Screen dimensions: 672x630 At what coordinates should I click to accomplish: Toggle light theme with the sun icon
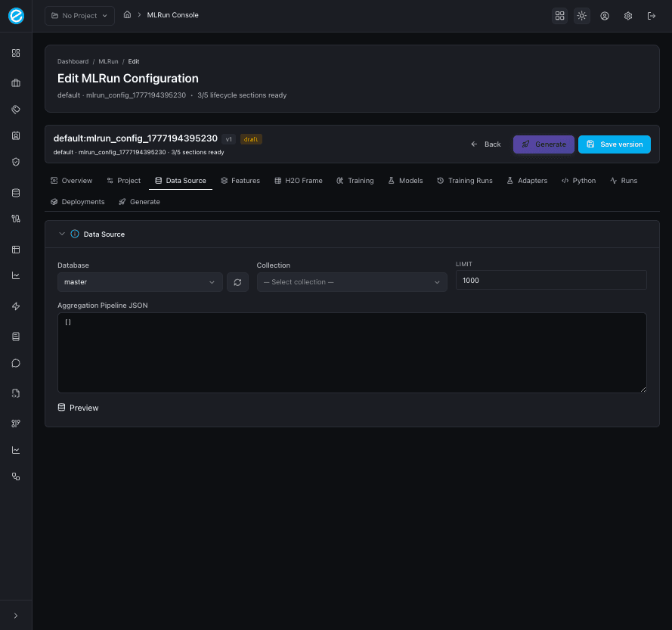coord(581,15)
